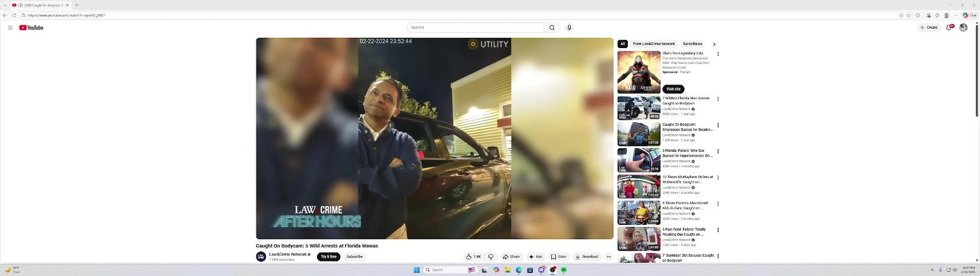Like the video with thumbs-up button
The width and height of the screenshot is (980, 276).
click(473, 257)
